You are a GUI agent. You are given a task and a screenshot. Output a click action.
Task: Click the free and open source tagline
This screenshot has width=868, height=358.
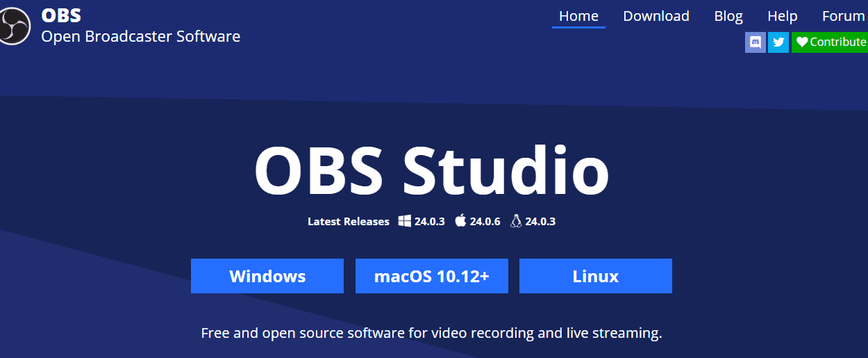click(x=431, y=333)
